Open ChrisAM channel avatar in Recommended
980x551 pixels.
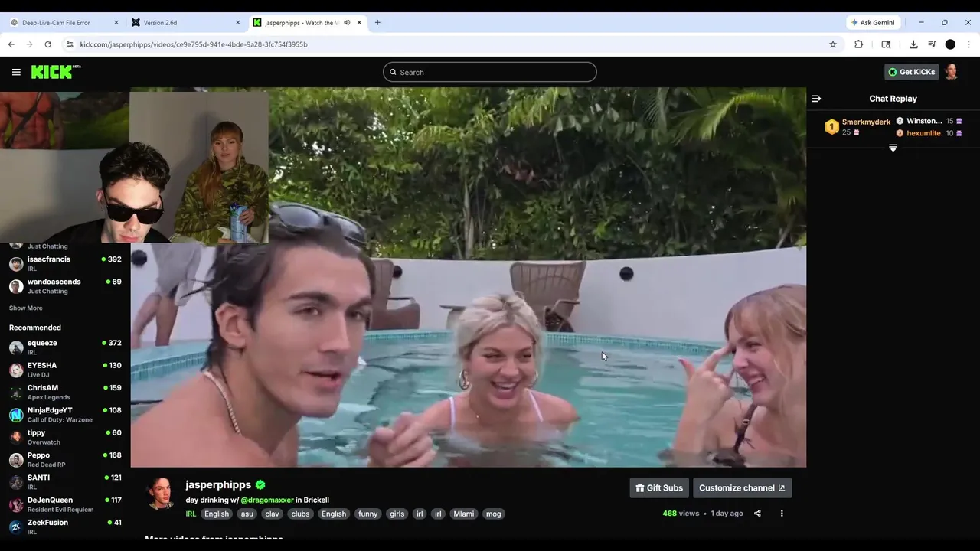coord(16,393)
